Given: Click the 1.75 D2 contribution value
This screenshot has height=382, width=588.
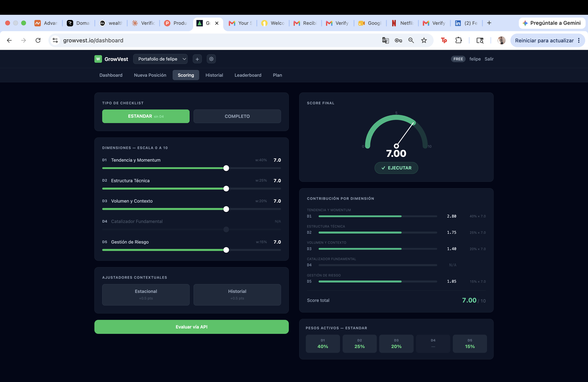Looking at the screenshot, I should pyautogui.click(x=452, y=233).
